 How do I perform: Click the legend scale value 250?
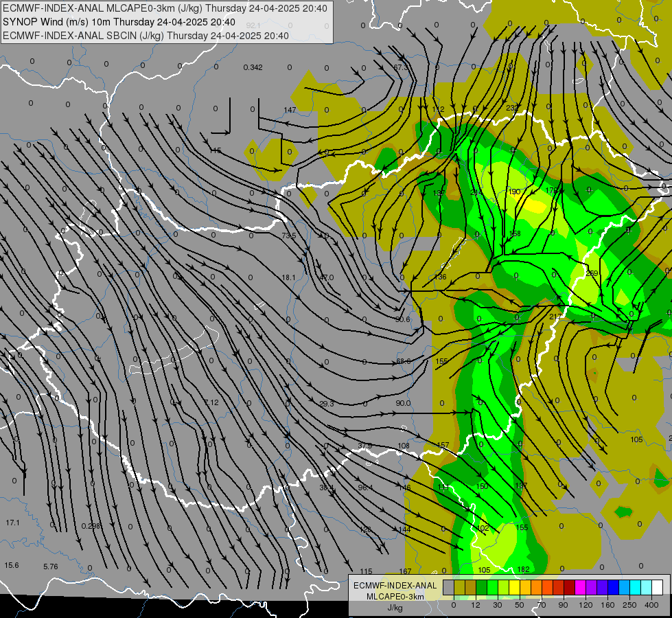coord(629,605)
